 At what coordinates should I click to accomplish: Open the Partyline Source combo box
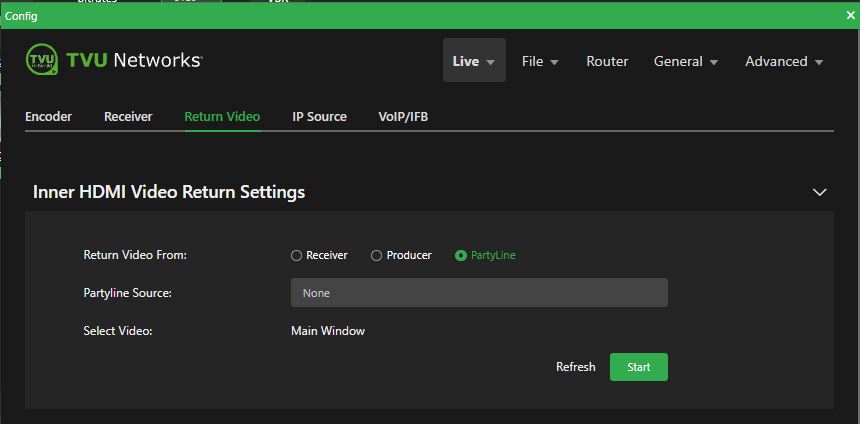point(479,293)
